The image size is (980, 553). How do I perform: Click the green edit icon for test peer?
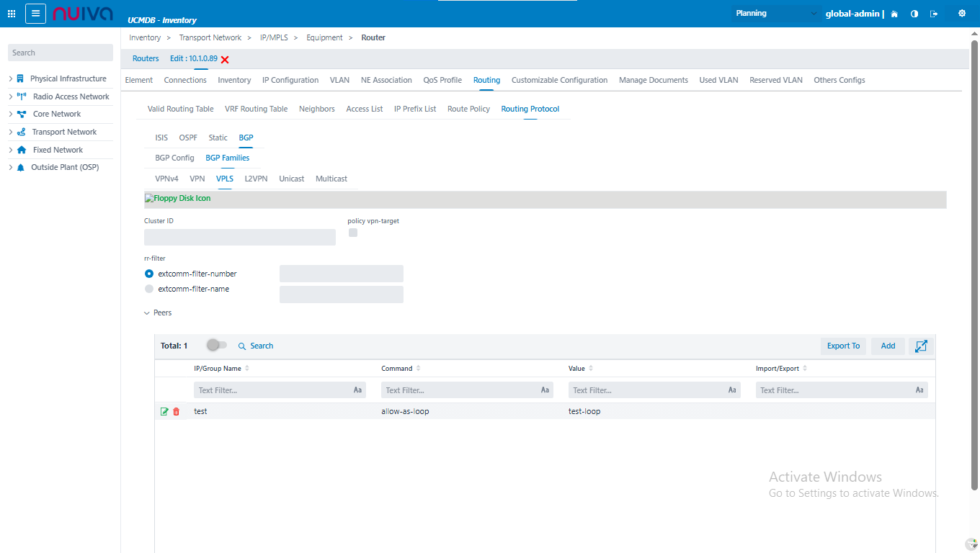pos(164,411)
